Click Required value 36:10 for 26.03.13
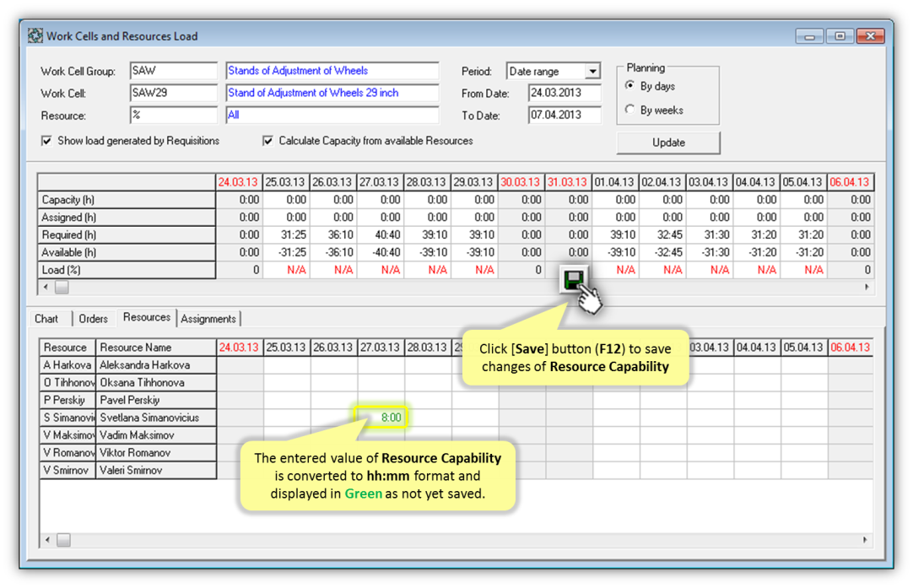913x588 pixels. pos(332,235)
